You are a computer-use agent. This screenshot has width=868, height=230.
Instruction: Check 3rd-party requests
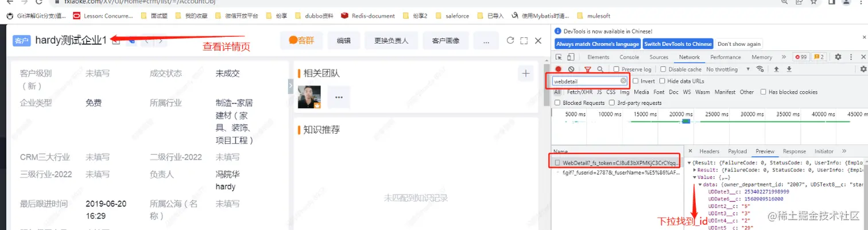point(612,103)
